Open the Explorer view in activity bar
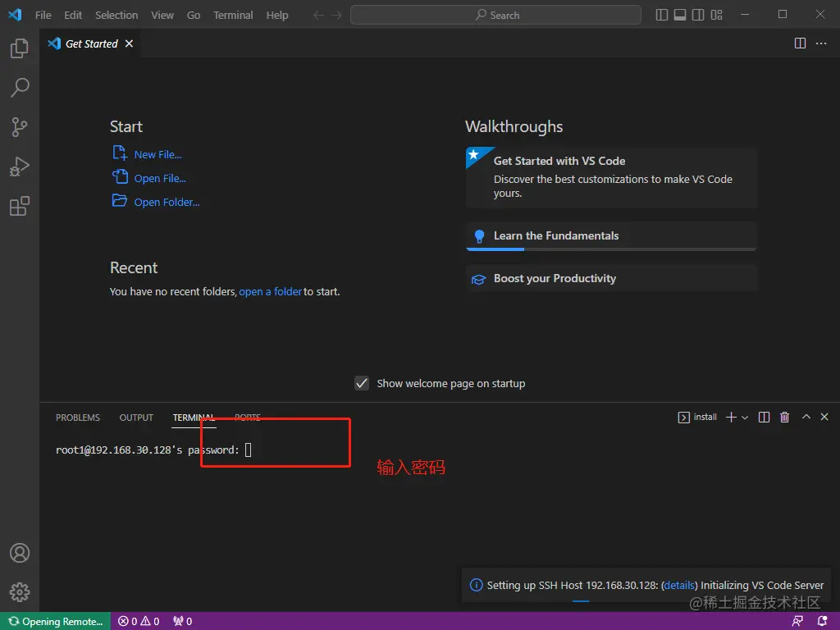The height and width of the screenshot is (630, 840). 20,48
